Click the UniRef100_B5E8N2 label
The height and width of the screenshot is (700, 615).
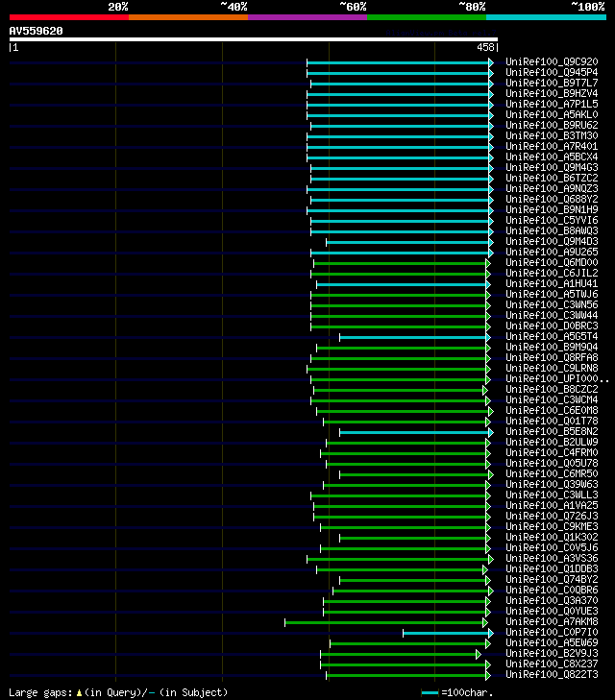coord(552,432)
